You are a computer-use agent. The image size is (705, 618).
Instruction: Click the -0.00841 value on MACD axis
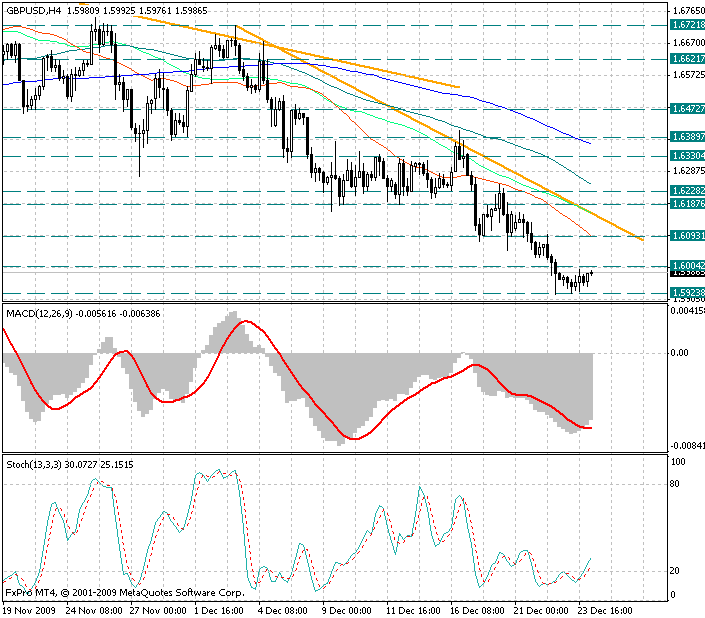pos(687,446)
